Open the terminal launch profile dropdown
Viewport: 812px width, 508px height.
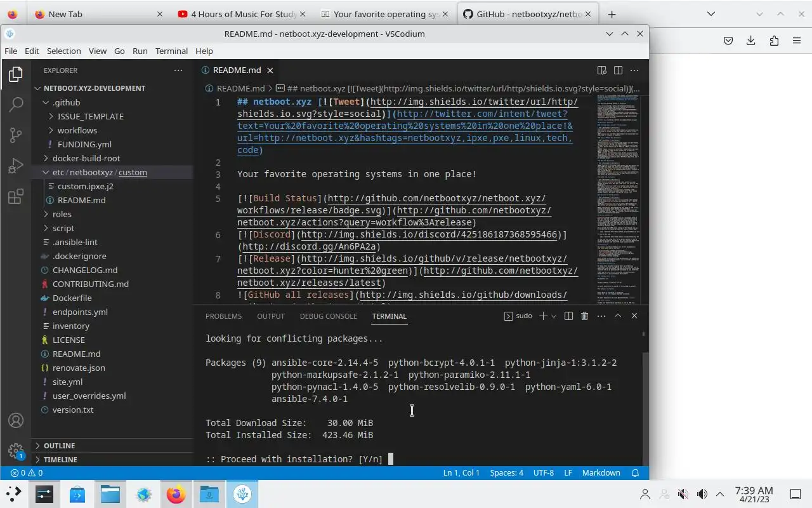(554, 316)
